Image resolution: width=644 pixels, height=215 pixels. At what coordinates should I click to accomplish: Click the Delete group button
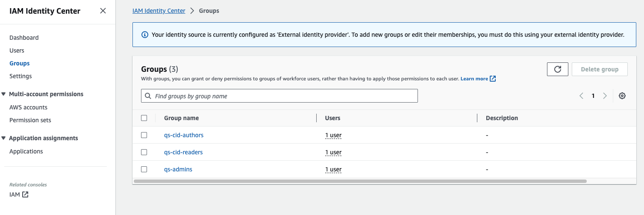coord(600,69)
